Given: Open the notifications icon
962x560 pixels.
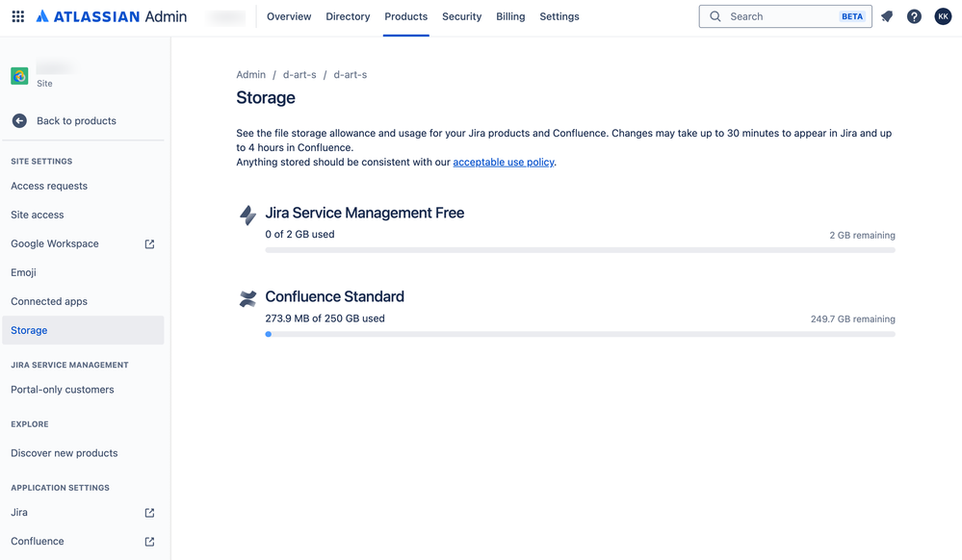Looking at the screenshot, I should 887,16.
